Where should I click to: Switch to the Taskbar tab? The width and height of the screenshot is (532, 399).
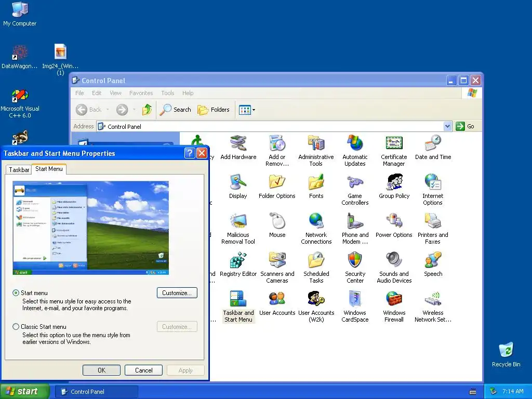19,170
